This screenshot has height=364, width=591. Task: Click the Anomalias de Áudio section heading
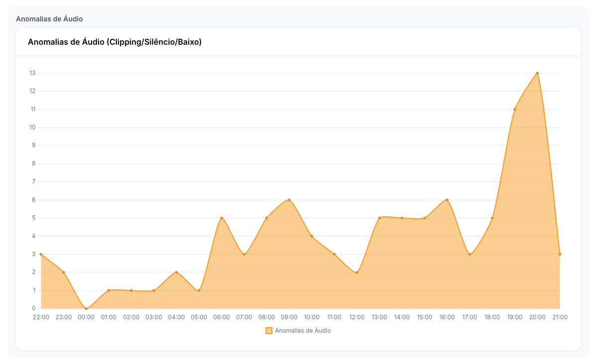coord(49,19)
